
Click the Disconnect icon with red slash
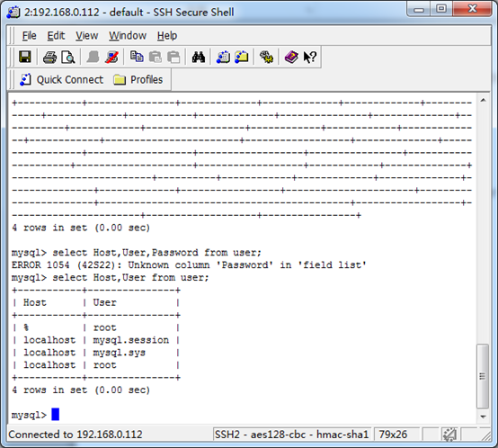tap(111, 58)
